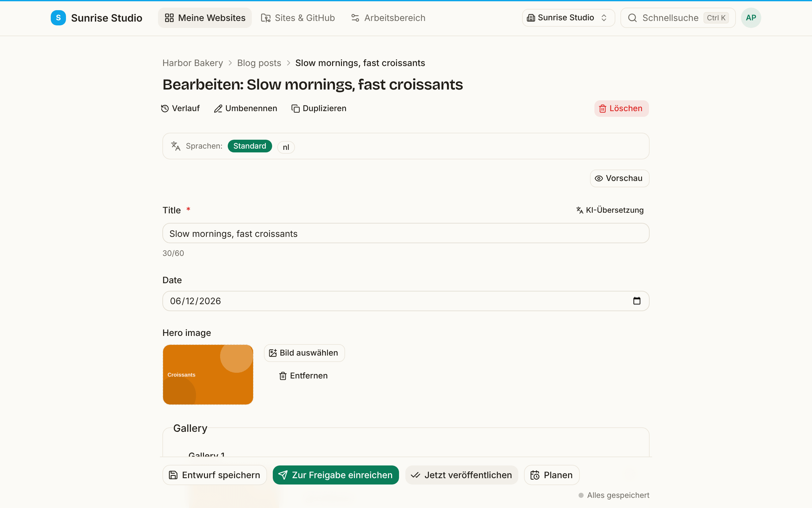Click the 30/60 character counter
Image resolution: width=812 pixels, height=508 pixels.
[x=173, y=253]
